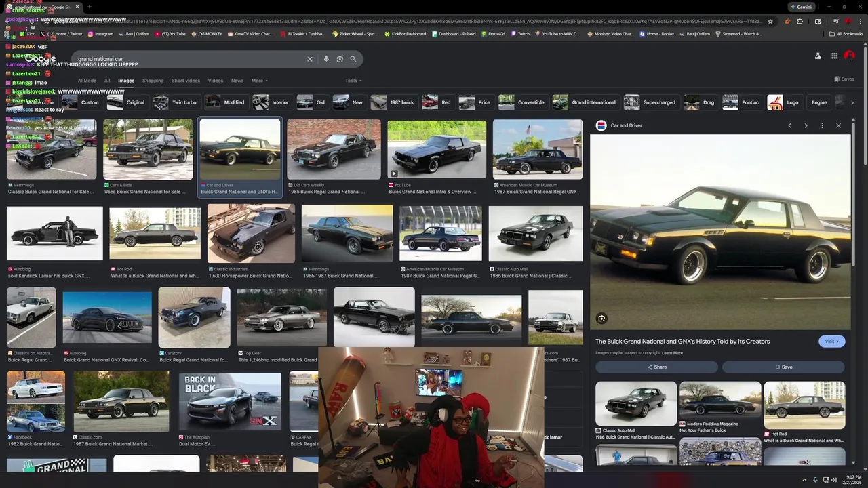The height and width of the screenshot is (488, 868).
Task: Open The Autopian Back in Black thumbnail
Action: pos(230,402)
